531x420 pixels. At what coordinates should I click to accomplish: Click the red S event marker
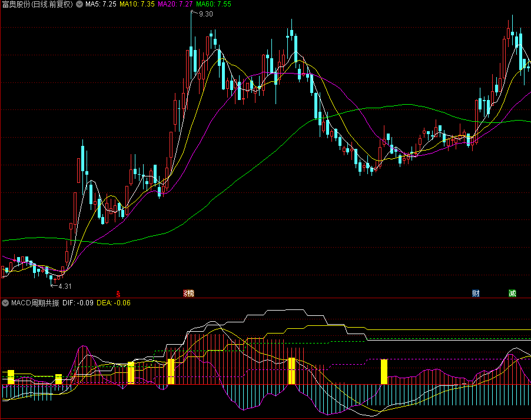pos(118,294)
